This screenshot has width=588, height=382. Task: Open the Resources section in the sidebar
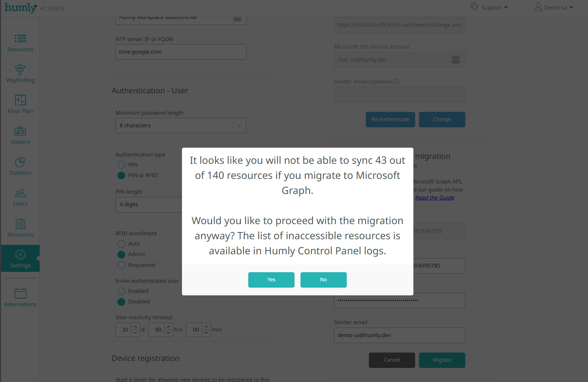(20, 43)
